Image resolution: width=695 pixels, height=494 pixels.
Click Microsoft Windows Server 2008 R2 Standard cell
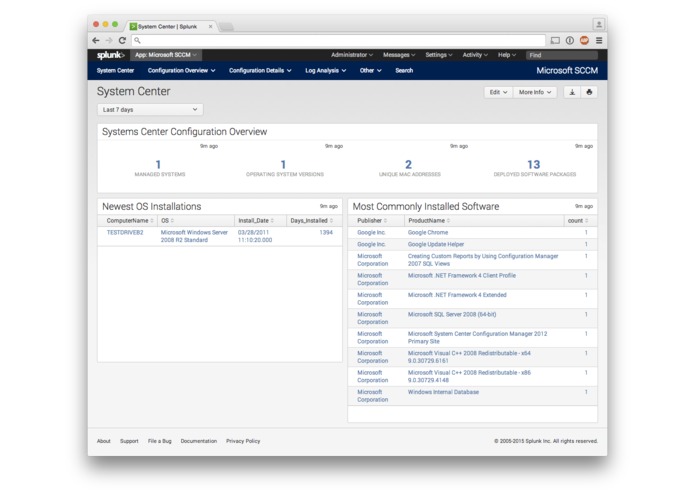194,236
